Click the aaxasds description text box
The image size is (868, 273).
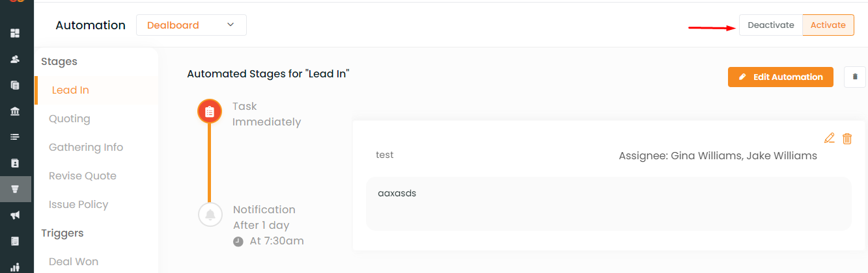[609, 203]
